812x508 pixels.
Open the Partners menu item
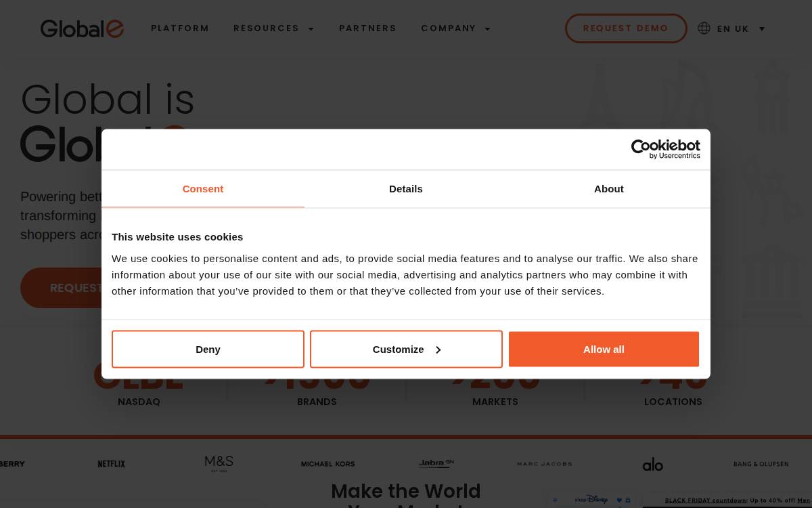pos(368,28)
